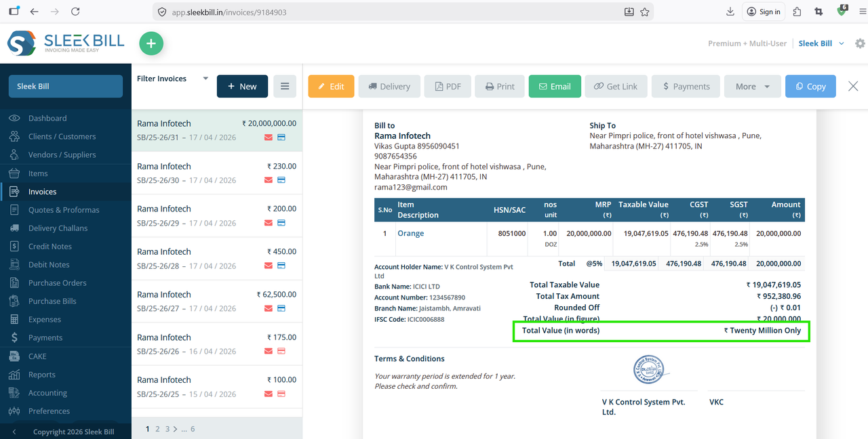The height and width of the screenshot is (439, 868).
Task: Open the Sleek Bill company dropdown
Action: [821, 43]
